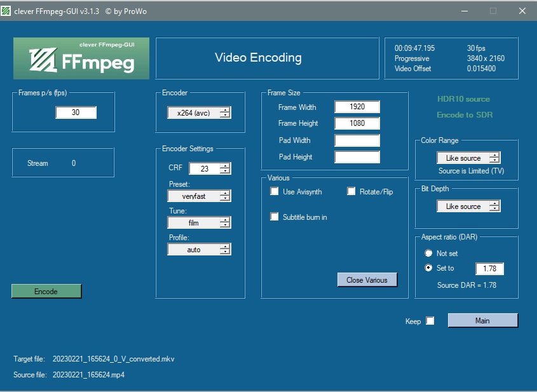
Task: Minimize the clever FFmpeg-GUI window
Action: [x=465, y=11]
